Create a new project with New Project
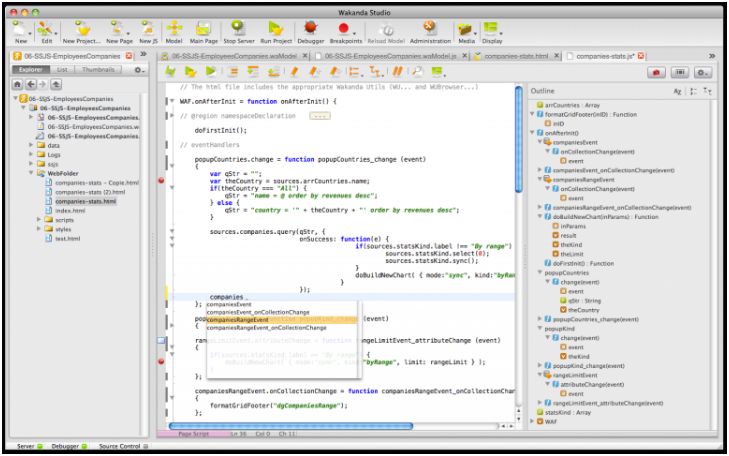Image resolution: width=729 pixels, height=456 pixels. point(82,29)
